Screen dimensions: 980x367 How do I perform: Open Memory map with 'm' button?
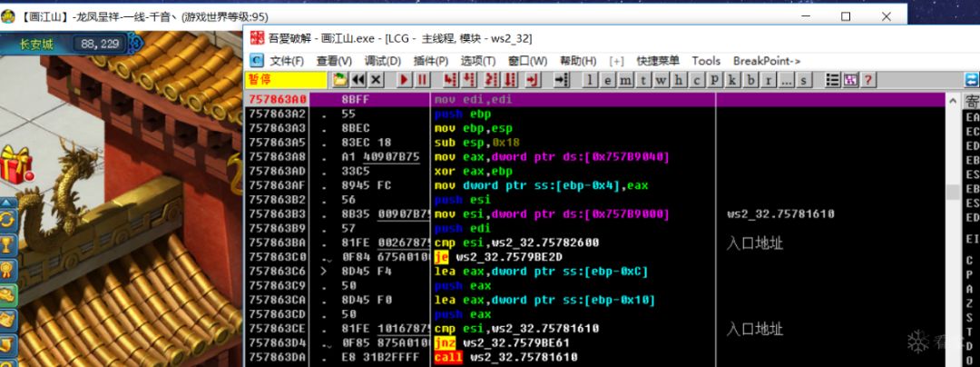click(625, 80)
